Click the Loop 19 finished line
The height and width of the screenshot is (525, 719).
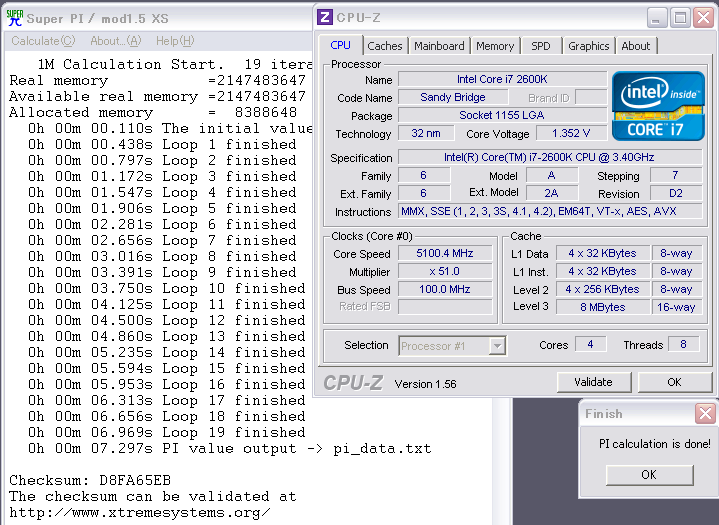[x=166, y=432]
